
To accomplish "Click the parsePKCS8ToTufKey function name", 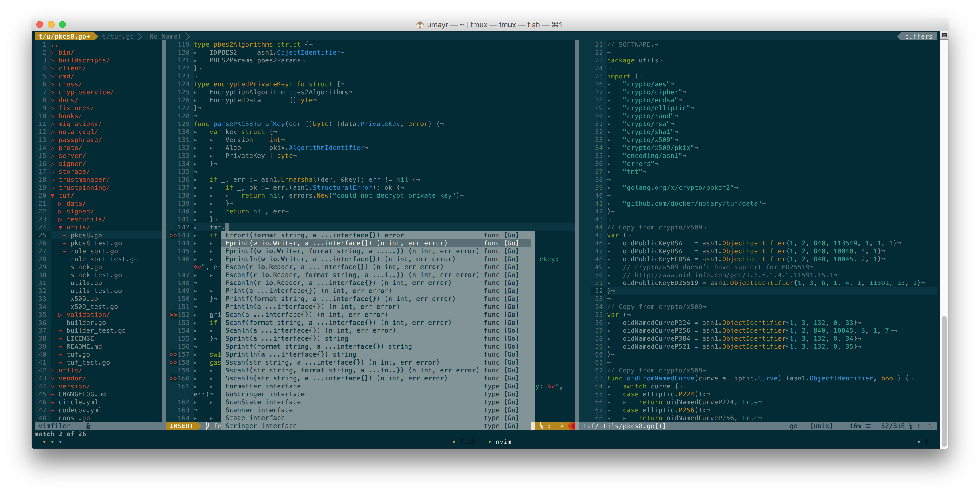I will [x=249, y=124].
